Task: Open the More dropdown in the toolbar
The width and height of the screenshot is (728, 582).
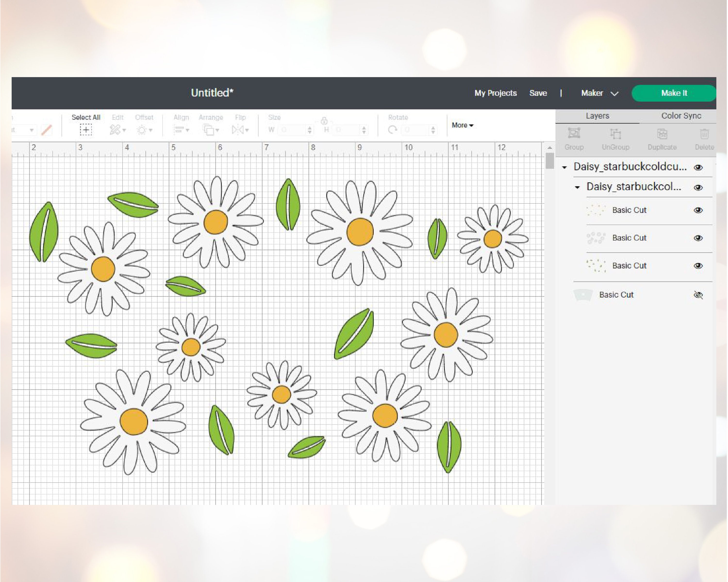Action: (x=462, y=125)
